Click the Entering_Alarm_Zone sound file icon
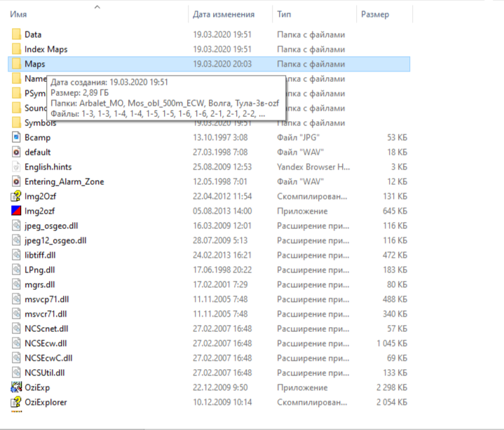Image resolution: width=504 pixels, height=430 pixels. (x=16, y=181)
